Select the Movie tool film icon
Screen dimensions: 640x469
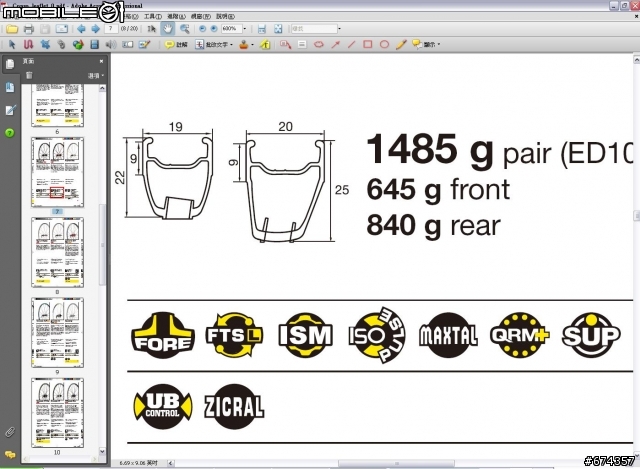tap(95, 44)
